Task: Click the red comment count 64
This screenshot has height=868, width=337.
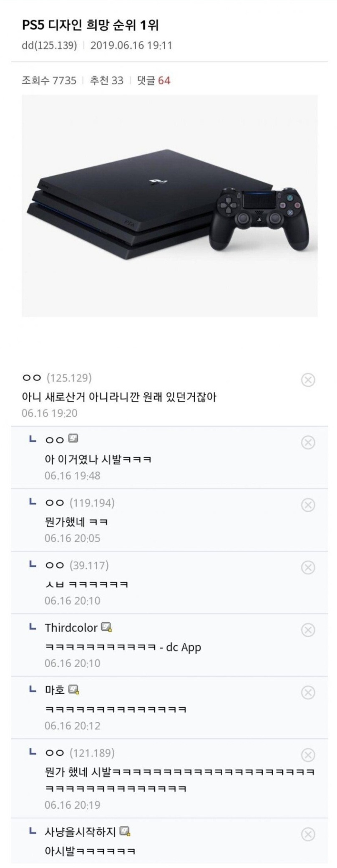Action: [x=164, y=81]
